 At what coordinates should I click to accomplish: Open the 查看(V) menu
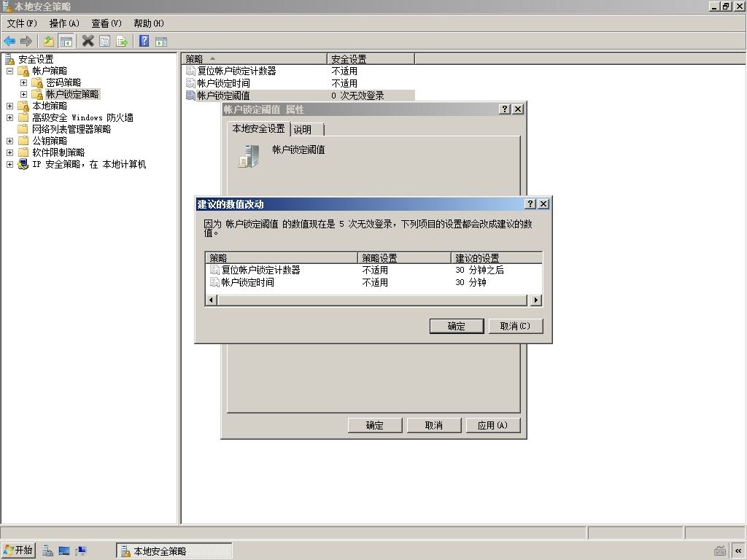[x=107, y=23]
